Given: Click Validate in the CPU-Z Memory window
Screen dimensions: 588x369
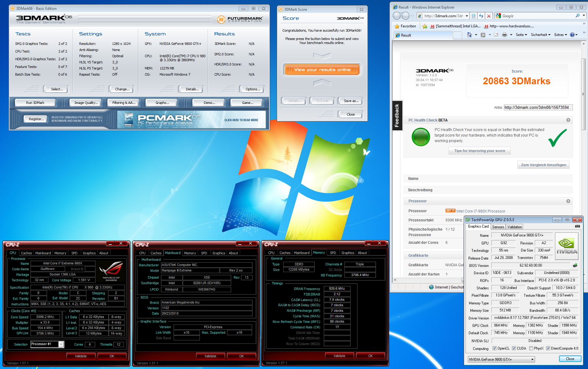Looking at the screenshot, I should click(339, 356).
